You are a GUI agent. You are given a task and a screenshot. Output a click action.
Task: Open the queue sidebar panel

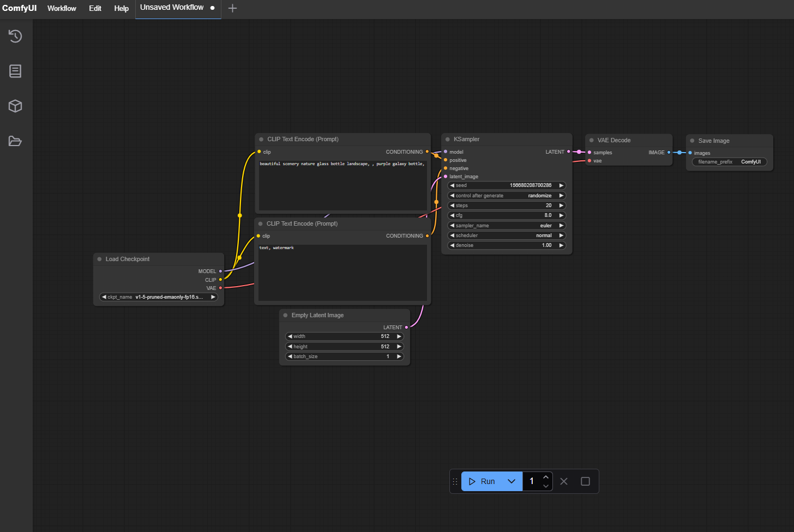pyautogui.click(x=15, y=71)
